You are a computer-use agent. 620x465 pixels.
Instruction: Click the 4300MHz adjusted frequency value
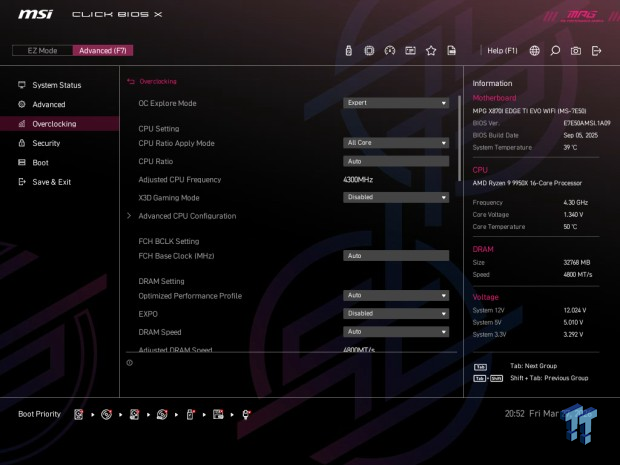[358, 180]
